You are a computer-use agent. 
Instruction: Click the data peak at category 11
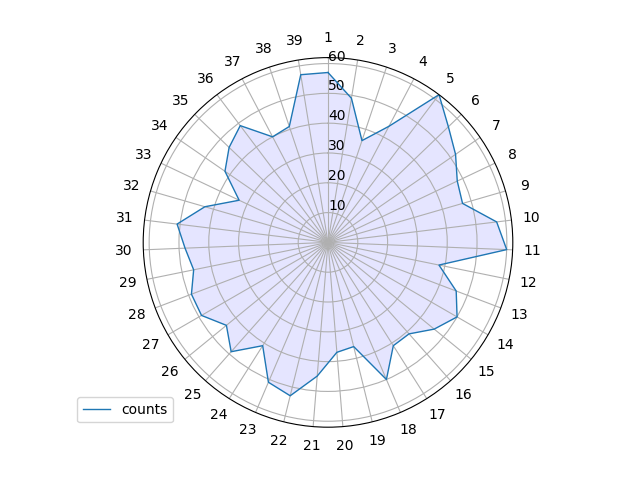pyautogui.click(x=507, y=249)
